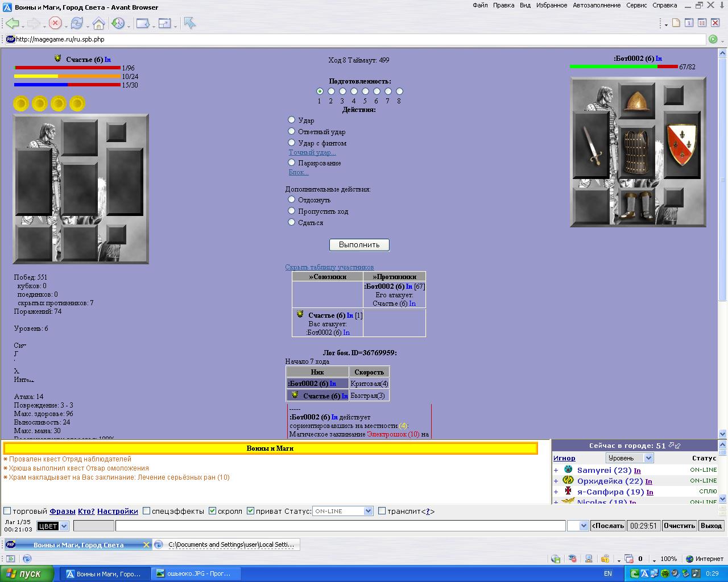
Task: Open the ЦВЕТ color dropdown
Action: [x=53, y=526]
